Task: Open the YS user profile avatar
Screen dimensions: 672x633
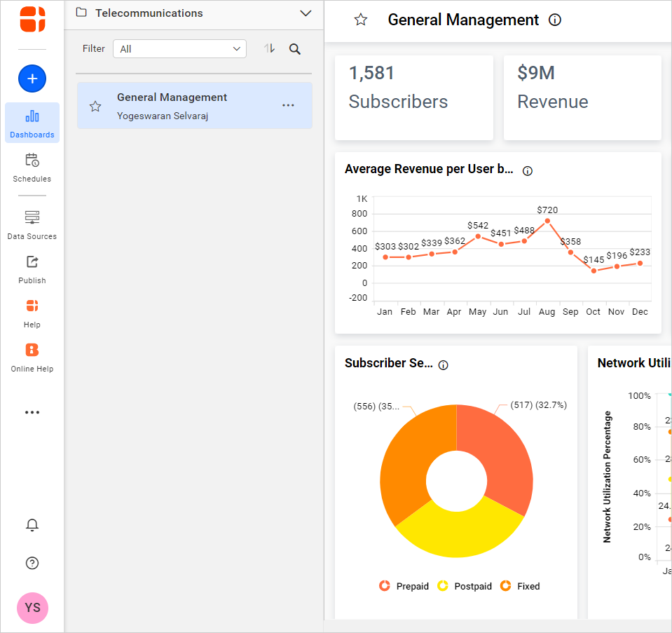Action: [32, 608]
